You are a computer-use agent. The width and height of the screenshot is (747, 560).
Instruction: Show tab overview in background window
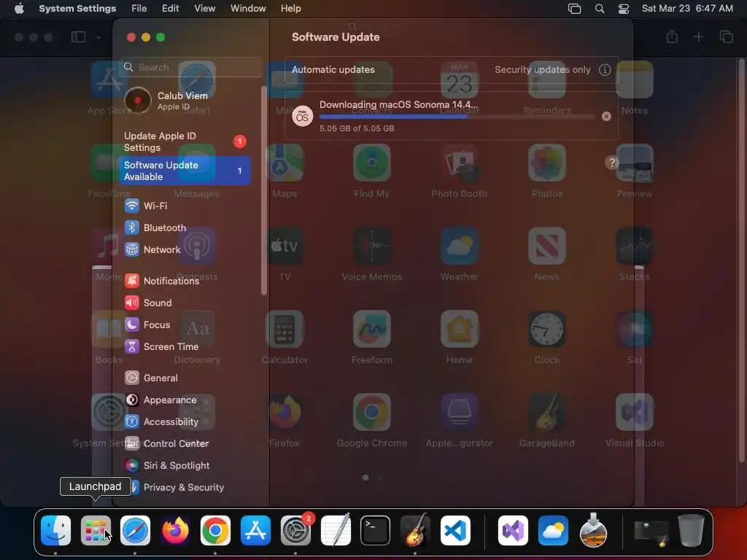726,36
